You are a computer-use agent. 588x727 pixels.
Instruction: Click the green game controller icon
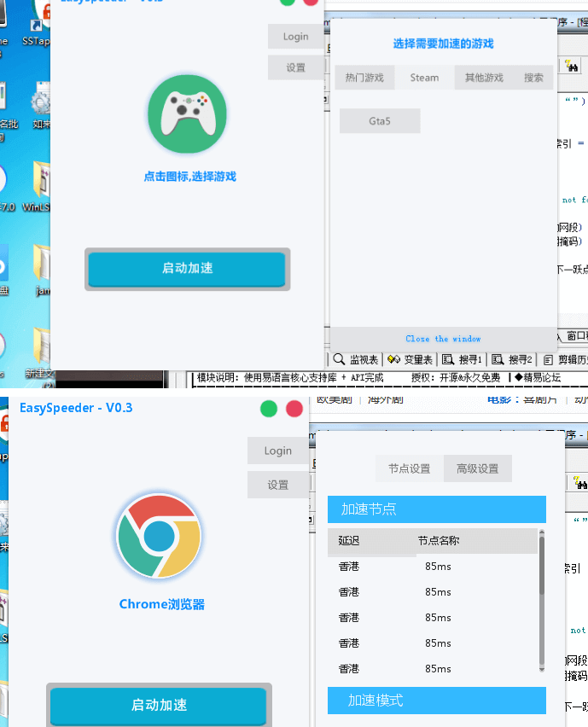(188, 114)
